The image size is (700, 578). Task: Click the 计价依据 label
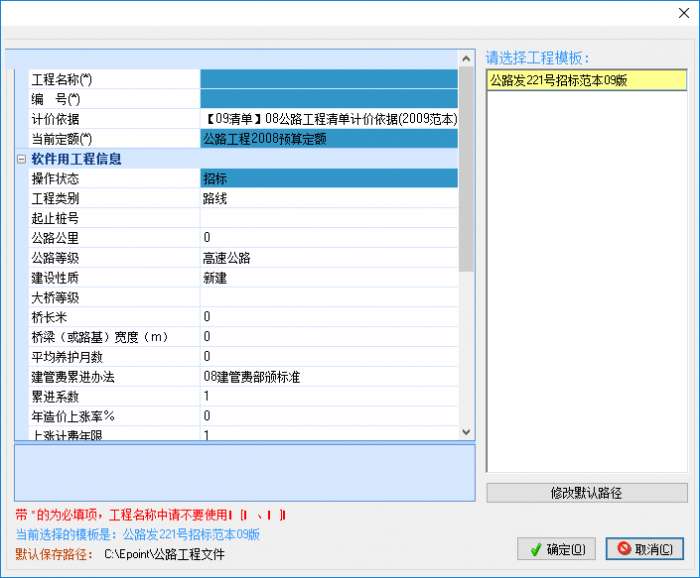[55, 119]
